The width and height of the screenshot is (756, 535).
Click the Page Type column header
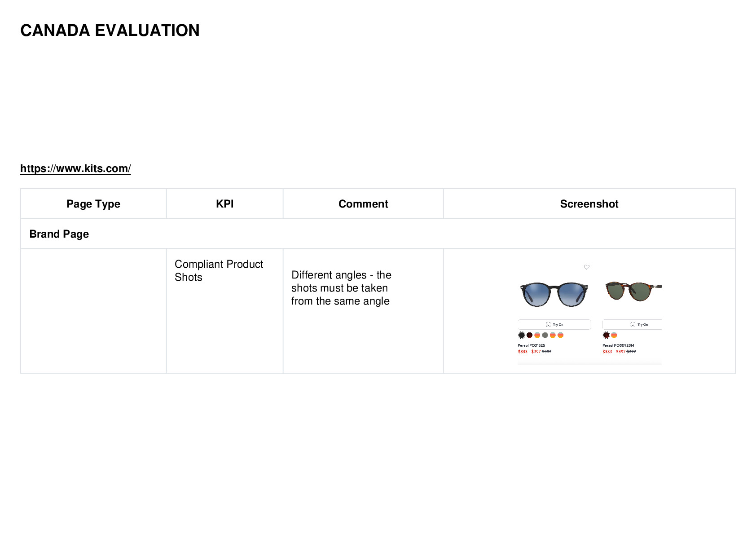tap(93, 204)
